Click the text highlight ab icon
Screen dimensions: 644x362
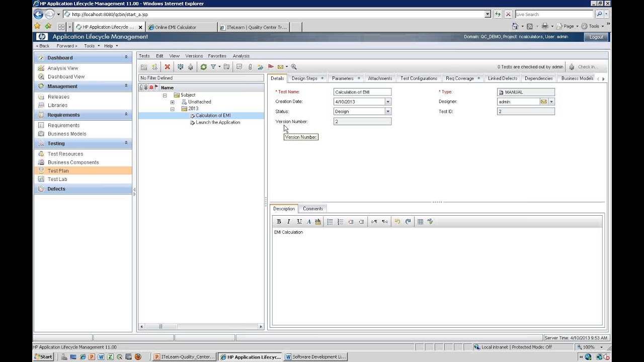coord(318,221)
